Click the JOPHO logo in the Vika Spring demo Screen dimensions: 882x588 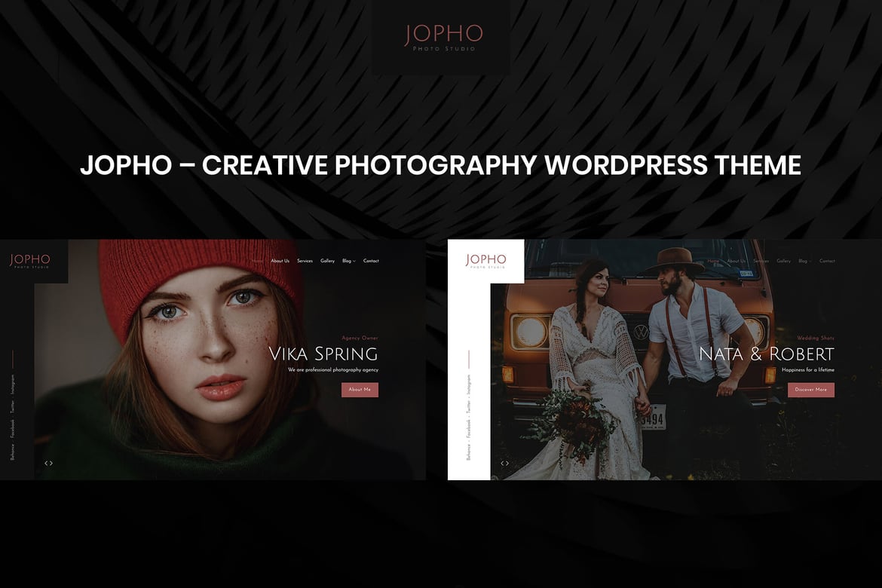point(30,261)
